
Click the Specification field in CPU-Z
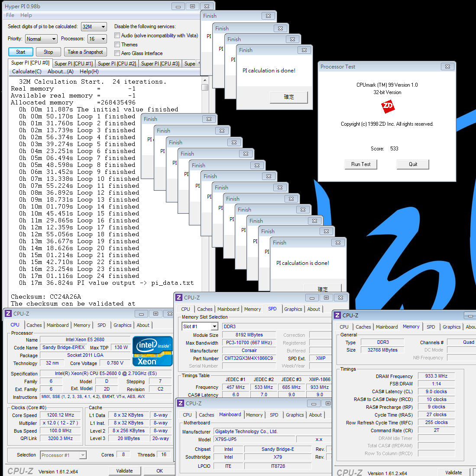tap(106, 373)
